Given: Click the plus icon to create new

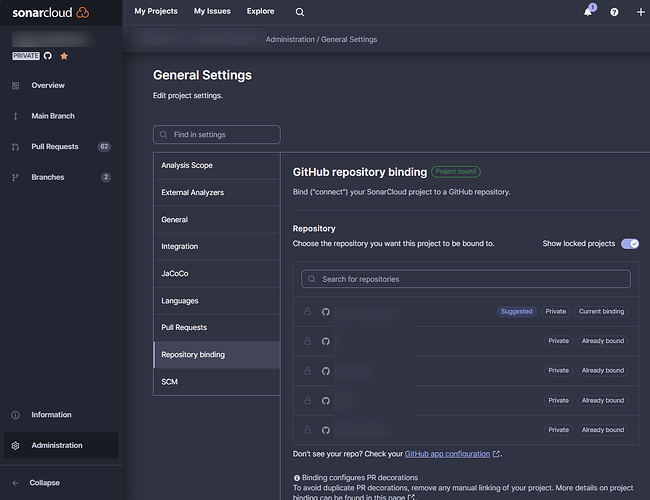Looking at the screenshot, I should click(640, 12).
